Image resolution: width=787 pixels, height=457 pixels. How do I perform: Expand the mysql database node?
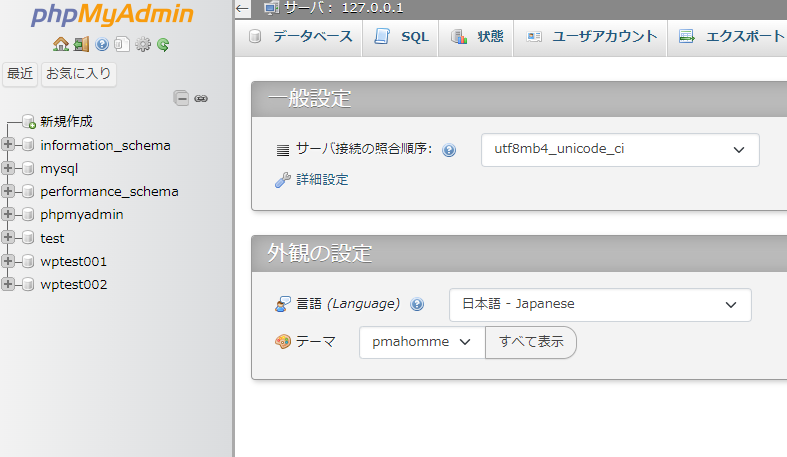coord(8,168)
